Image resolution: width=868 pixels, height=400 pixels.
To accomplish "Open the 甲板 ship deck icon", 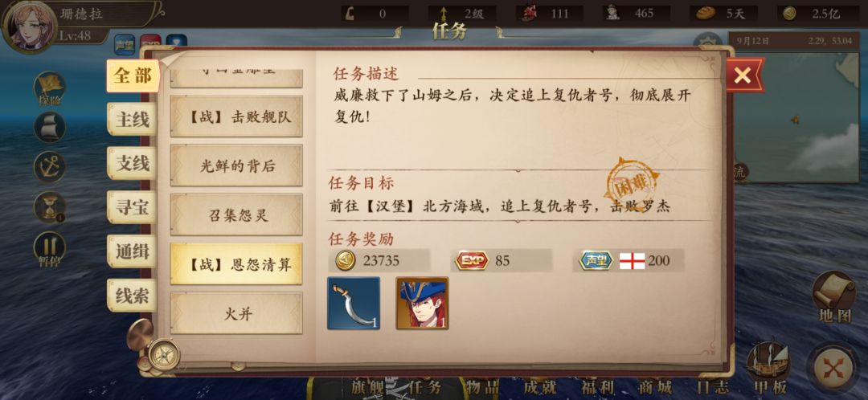I will point(768,365).
